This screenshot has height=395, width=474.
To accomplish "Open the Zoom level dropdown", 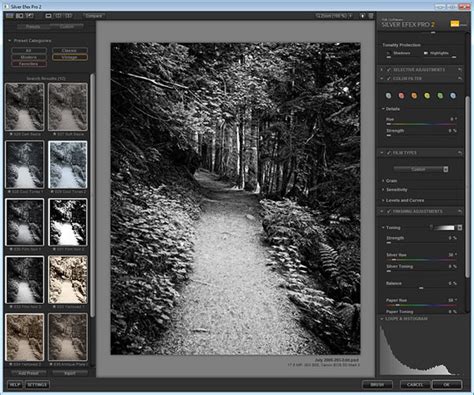I will (334, 16).
